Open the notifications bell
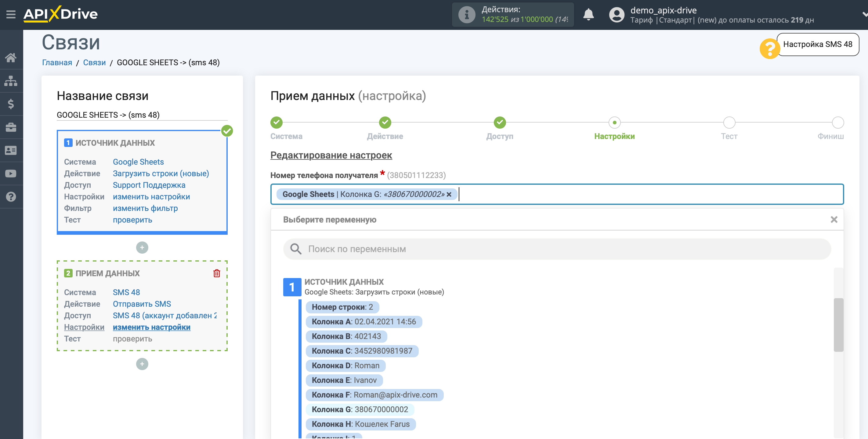The width and height of the screenshot is (868, 439). coord(588,14)
